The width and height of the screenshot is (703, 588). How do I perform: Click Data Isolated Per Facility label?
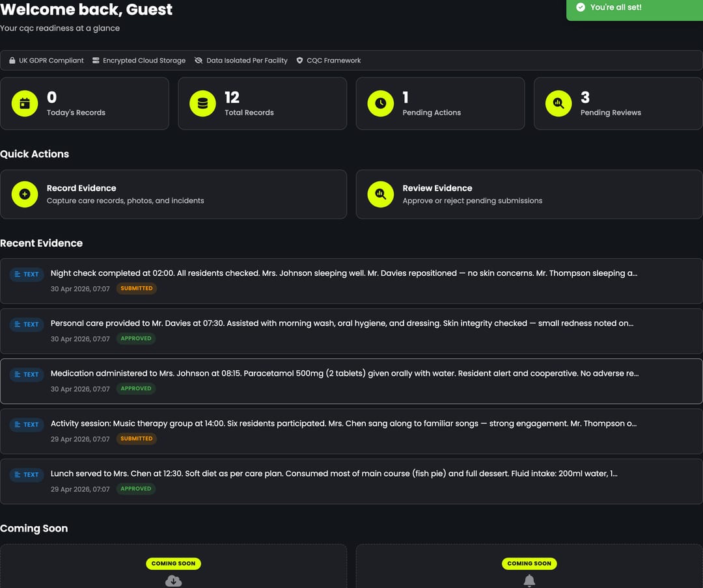[247, 60]
